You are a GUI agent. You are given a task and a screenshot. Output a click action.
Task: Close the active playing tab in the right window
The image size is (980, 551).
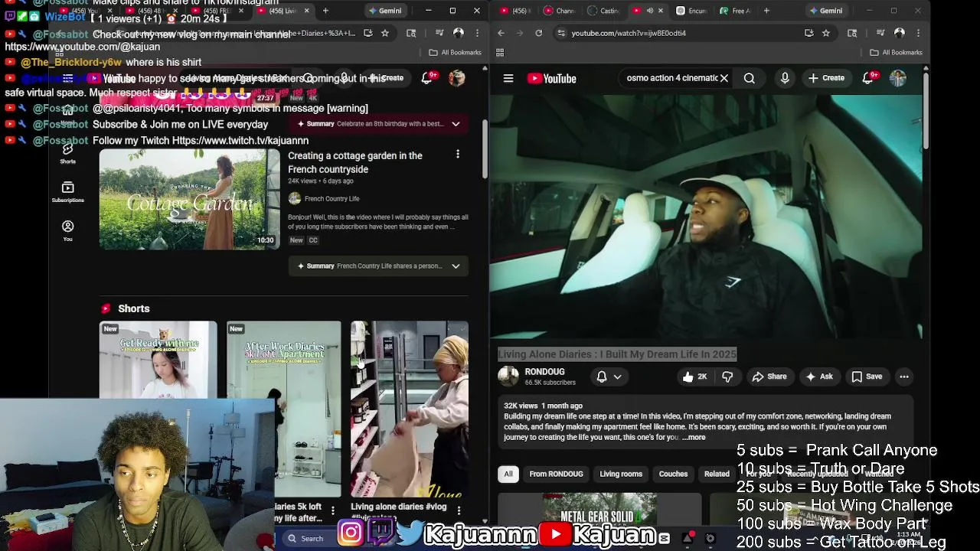pyautogui.click(x=661, y=11)
